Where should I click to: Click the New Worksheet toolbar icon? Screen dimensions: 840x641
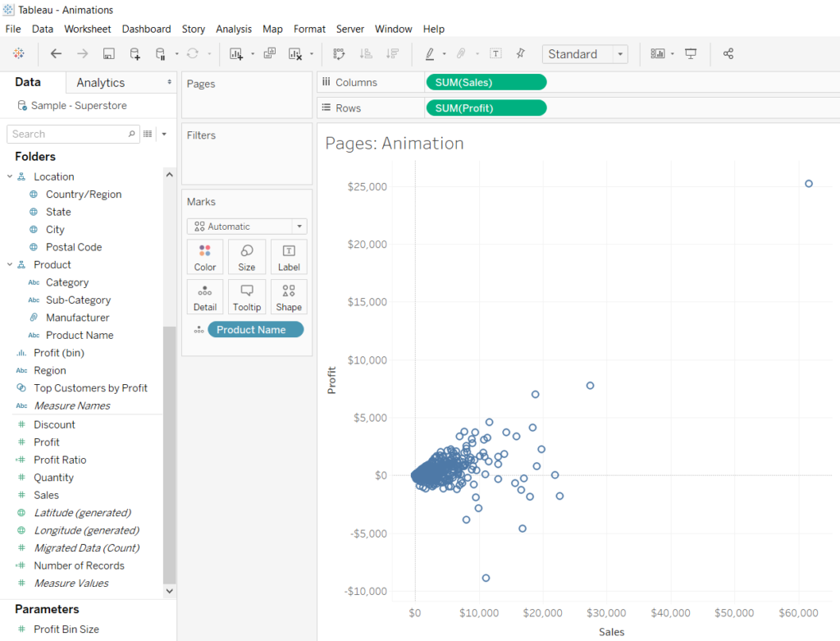(x=237, y=53)
